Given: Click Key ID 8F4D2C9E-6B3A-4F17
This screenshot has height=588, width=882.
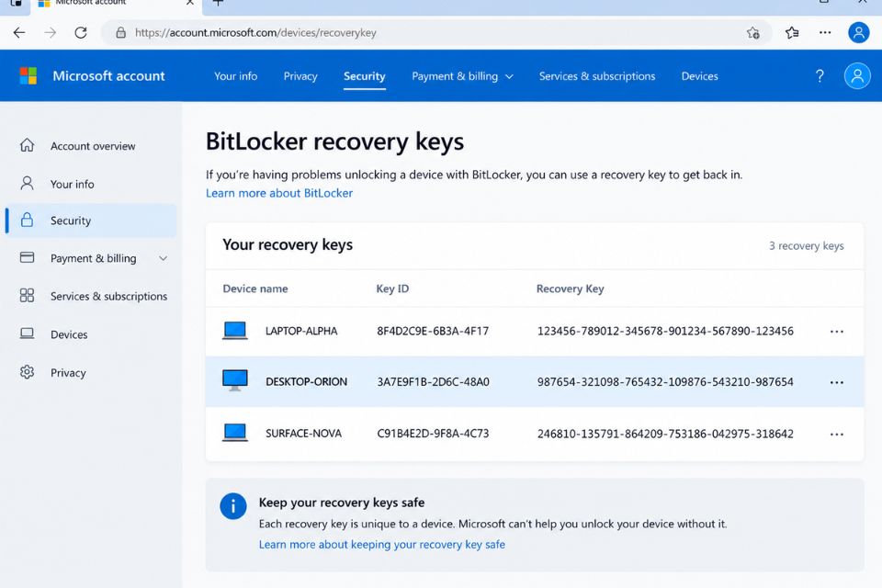Looking at the screenshot, I should (x=433, y=331).
